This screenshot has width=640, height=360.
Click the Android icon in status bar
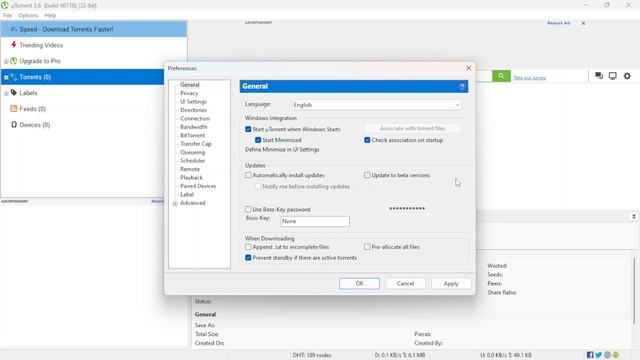point(616,355)
